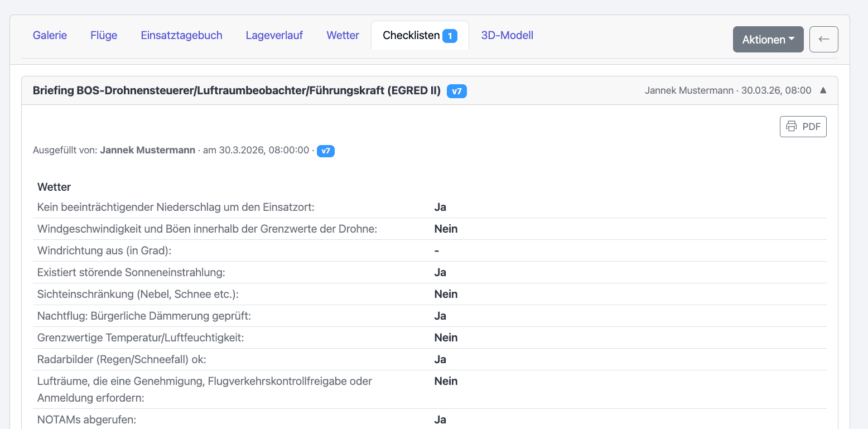Select the Einsatztagebuch tab
This screenshot has height=429, width=868.
click(x=181, y=35)
